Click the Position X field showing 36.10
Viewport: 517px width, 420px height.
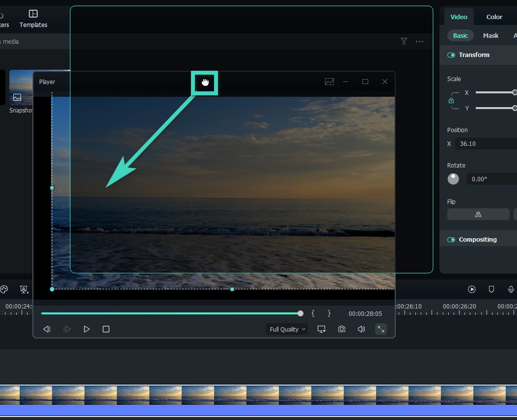(x=486, y=144)
